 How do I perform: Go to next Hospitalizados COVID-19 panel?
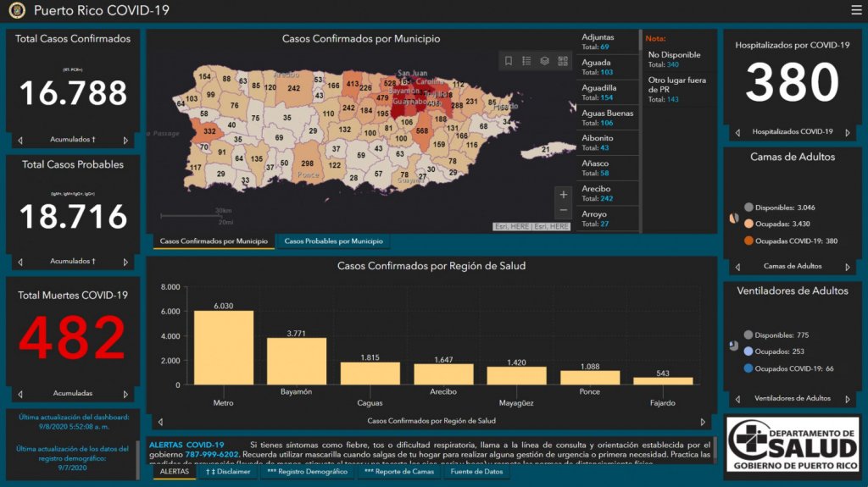[x=848, y=132]
